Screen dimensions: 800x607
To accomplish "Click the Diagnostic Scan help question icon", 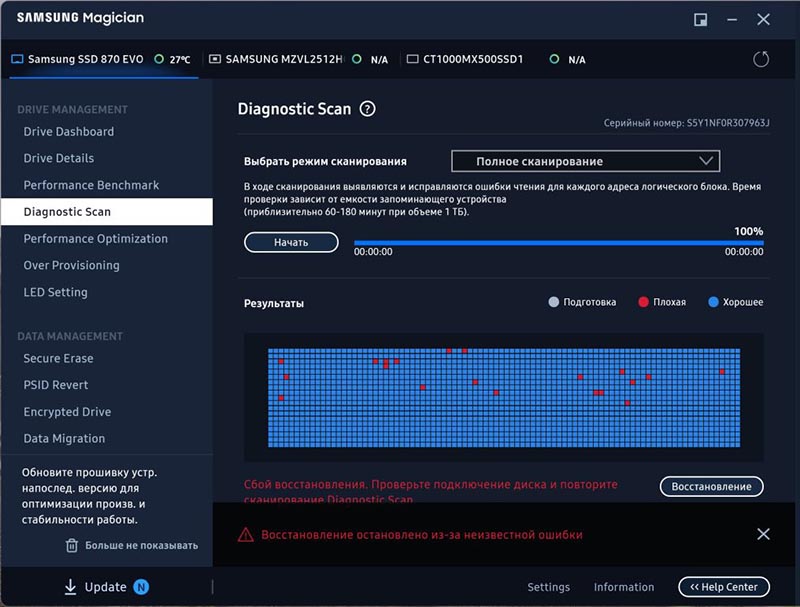I will (x=367, y=109).
